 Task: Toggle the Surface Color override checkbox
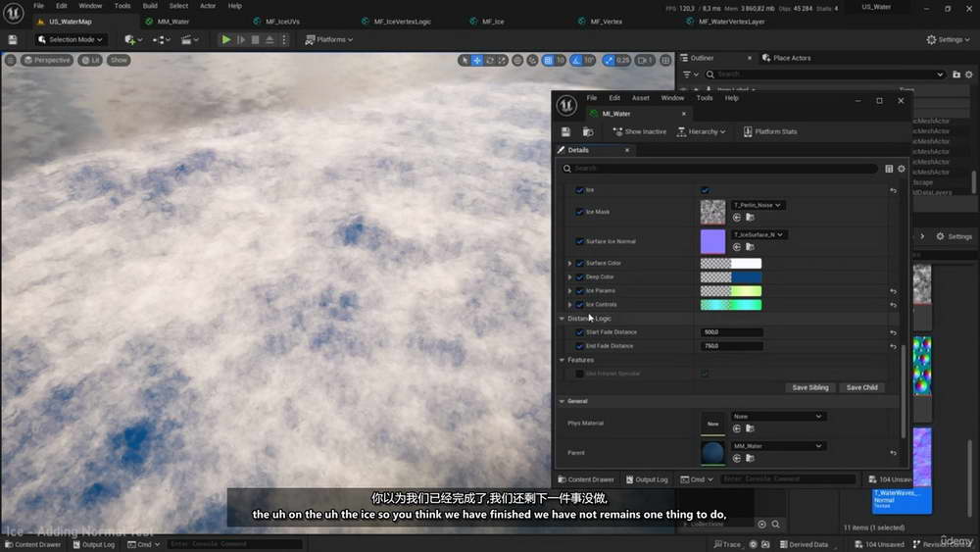pos(579,263)
